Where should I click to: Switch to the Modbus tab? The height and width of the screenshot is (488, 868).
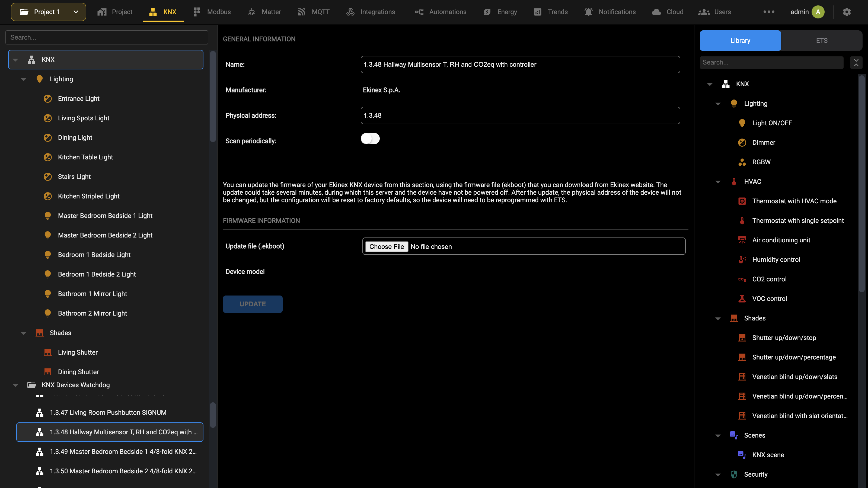tap(212, 12)
